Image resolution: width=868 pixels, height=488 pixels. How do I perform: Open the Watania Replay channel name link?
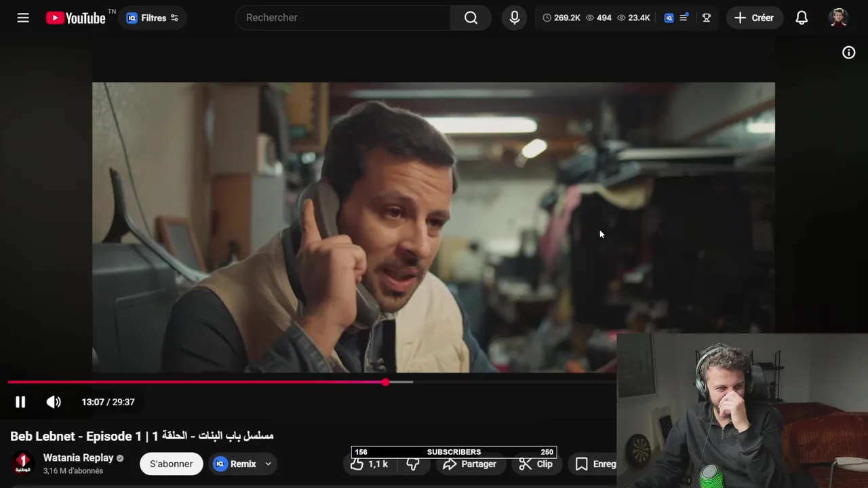[78, 458]
